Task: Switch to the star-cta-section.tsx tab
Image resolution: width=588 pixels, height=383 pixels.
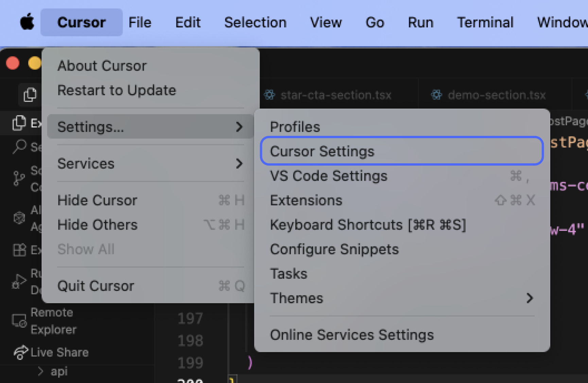Action: pos(335,95)
